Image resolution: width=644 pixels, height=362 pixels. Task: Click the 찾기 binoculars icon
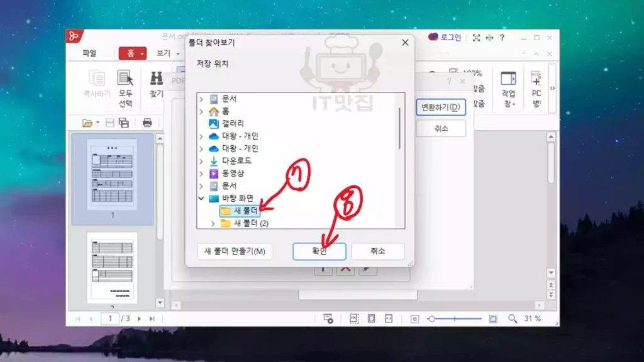(x=156, y=79)
